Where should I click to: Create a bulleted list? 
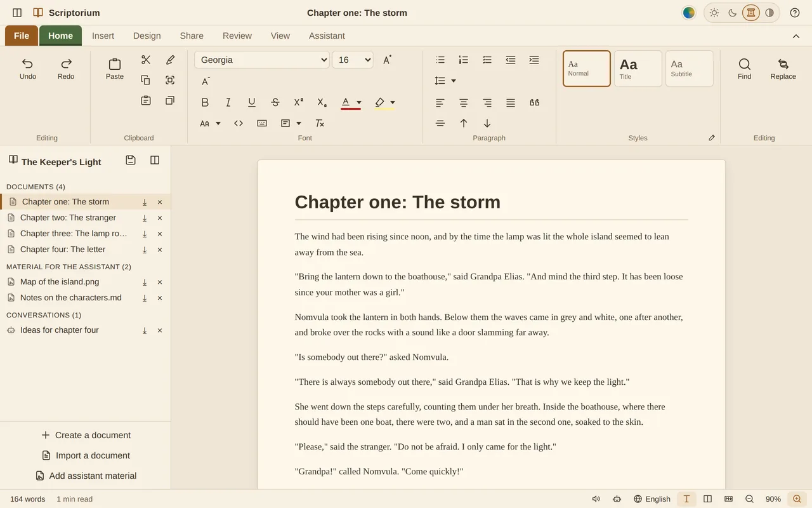click(440, 60)
